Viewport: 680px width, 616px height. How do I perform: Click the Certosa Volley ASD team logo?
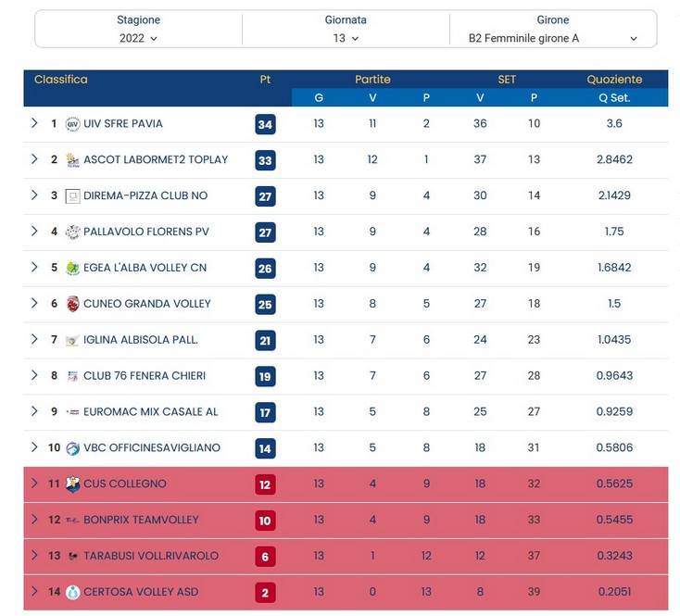72,592
